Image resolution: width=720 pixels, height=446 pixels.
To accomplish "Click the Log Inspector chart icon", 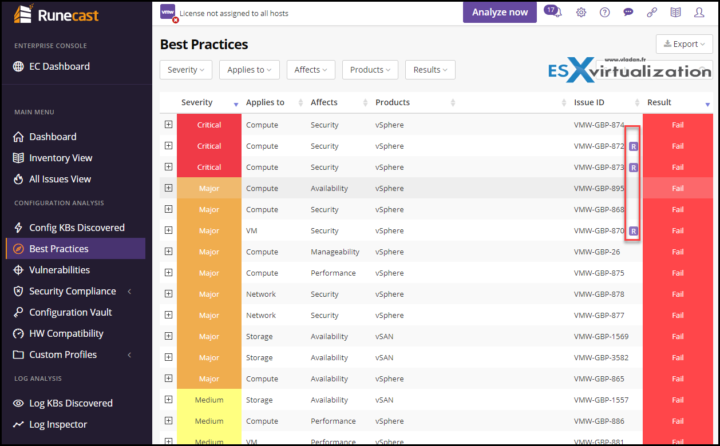I will click(x=18, y=424).
